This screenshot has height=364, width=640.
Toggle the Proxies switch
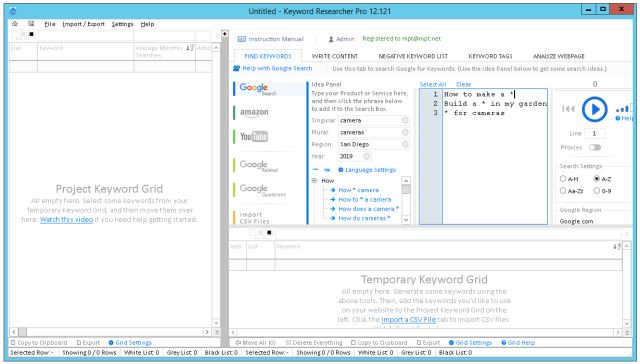coord(595,147)
